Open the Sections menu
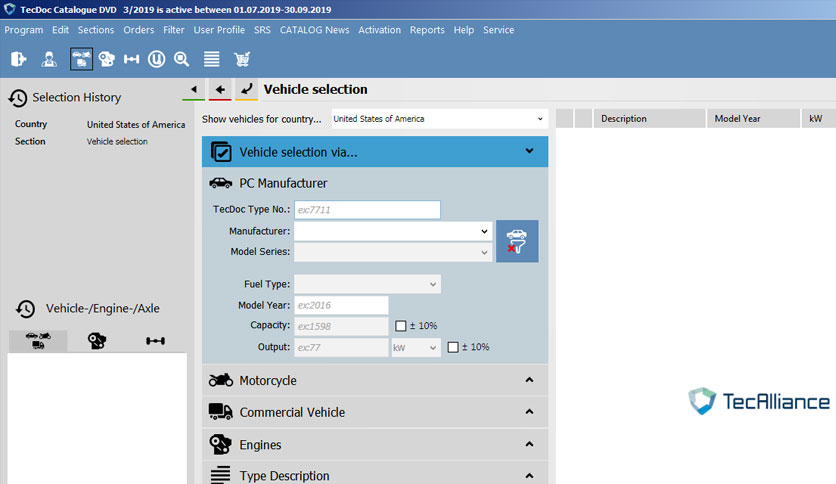Viewport: 836px width, 484px height. tap(96, 30)
